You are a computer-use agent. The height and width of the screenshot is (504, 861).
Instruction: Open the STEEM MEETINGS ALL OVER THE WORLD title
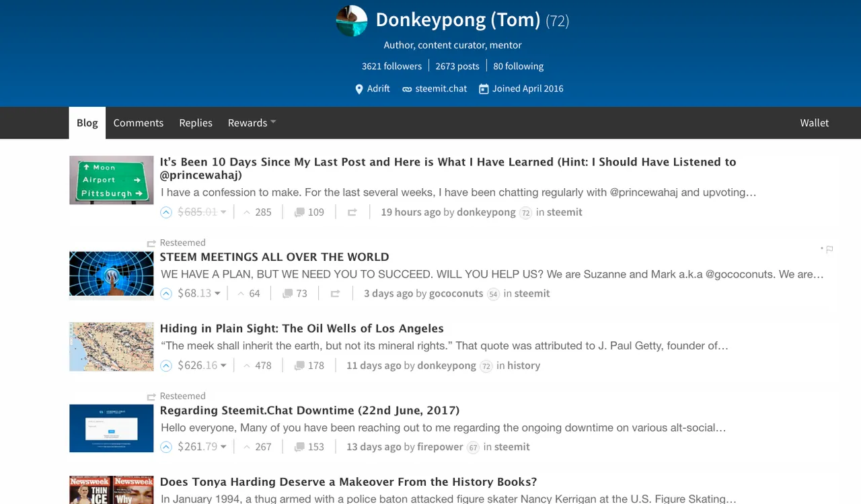[x=274, y=257]
